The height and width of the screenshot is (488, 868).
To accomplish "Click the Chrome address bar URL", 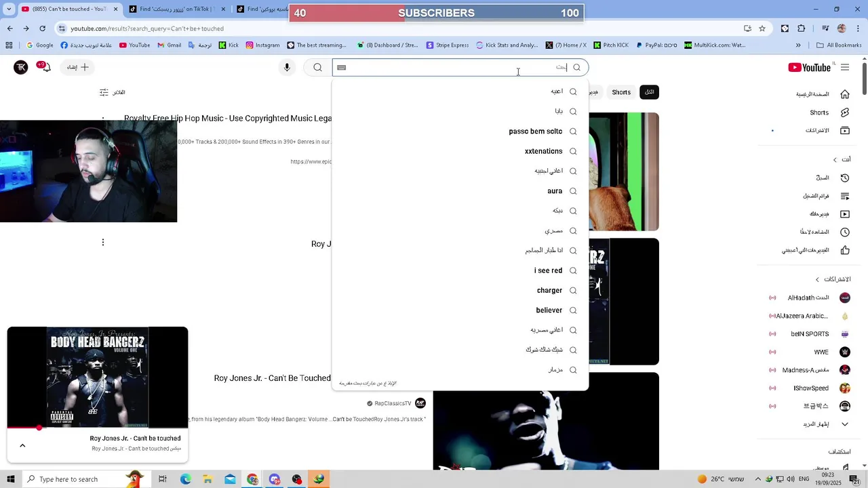I will 147,28.
